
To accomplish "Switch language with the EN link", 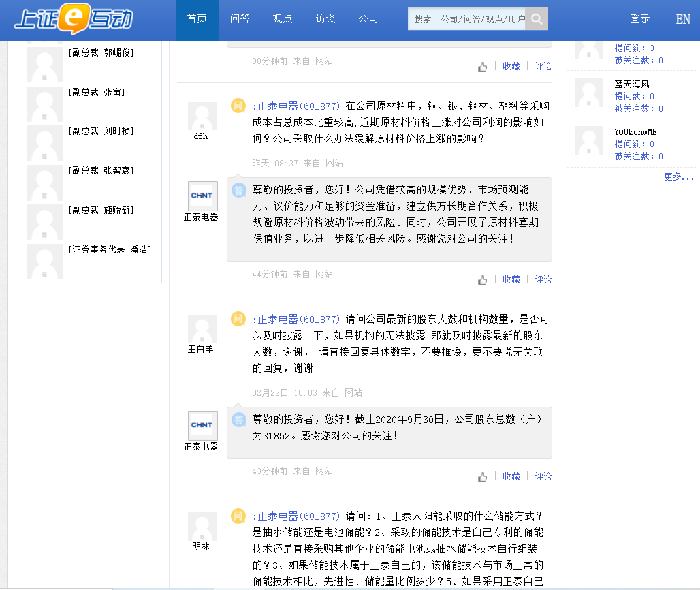I will point(683,19).
